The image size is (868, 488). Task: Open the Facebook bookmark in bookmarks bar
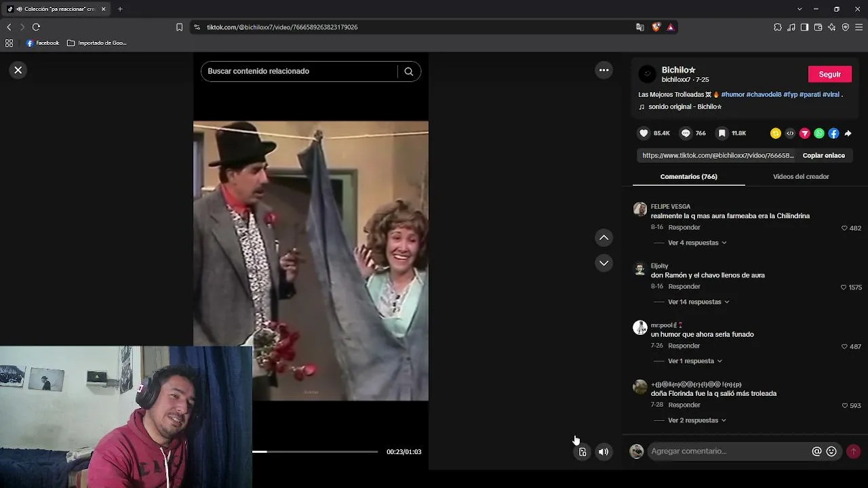pyautogui.click(x=43, y=43)
